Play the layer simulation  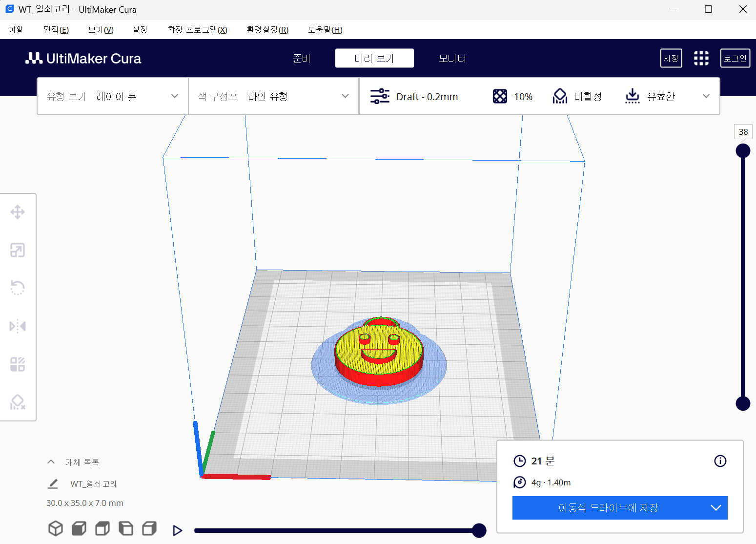pyautogui.click(x=178, y=530)
